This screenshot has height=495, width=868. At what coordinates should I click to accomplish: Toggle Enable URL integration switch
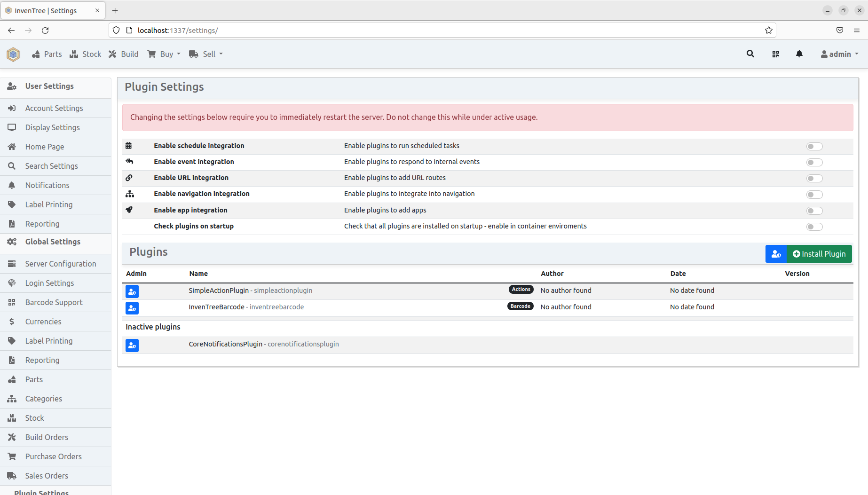[814, 179]
